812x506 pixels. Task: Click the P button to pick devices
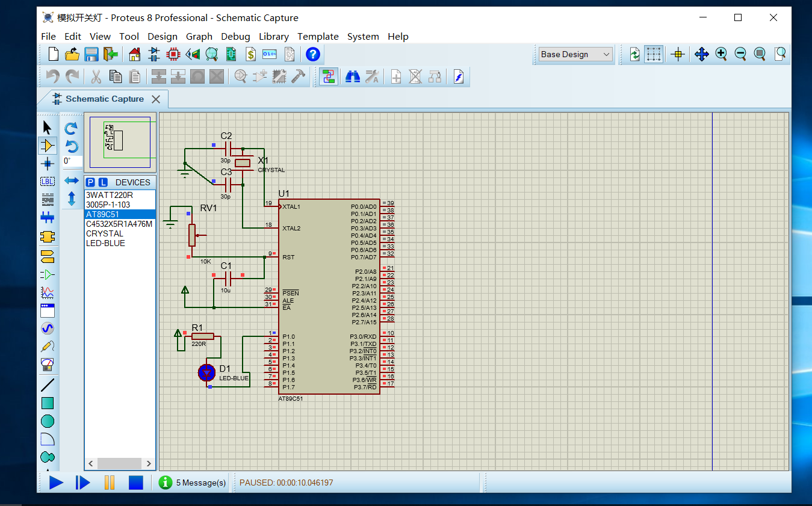point(90,182)
